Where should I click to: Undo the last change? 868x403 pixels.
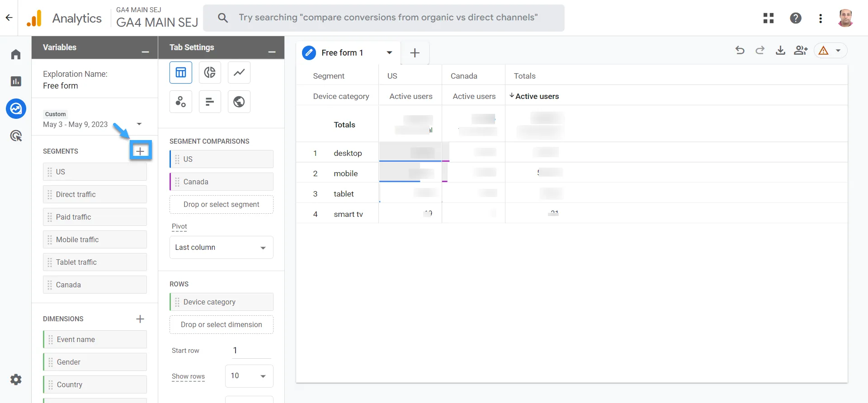(740, 50)
